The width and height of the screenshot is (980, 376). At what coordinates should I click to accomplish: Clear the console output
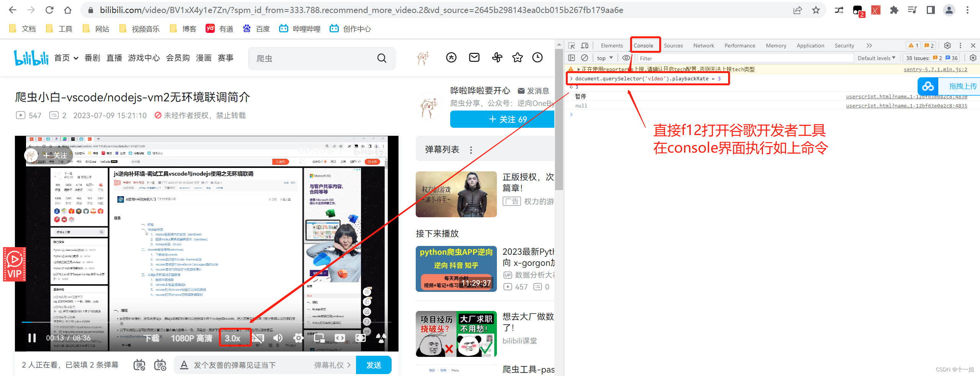[585, 58]
